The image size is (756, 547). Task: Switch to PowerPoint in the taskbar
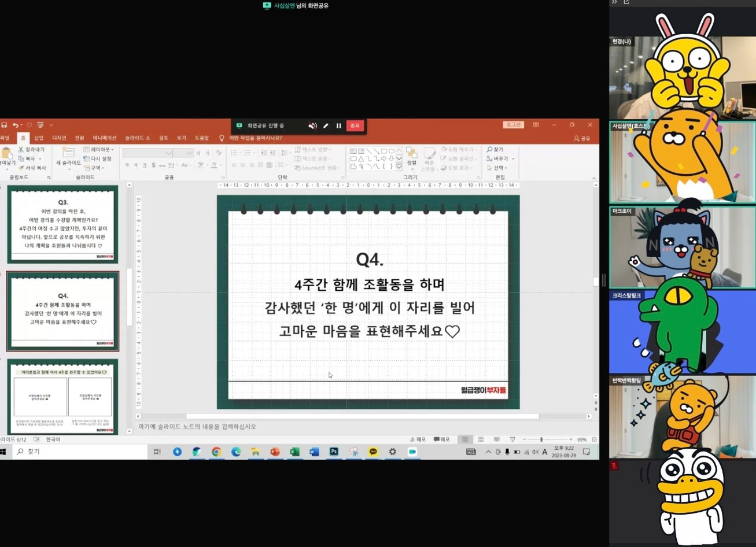275,452
